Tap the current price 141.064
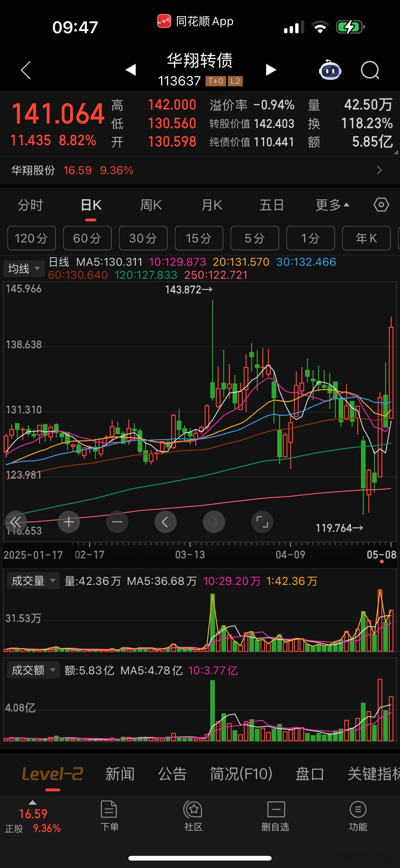This screenshot has height=868, width=400. click(58, 114)
